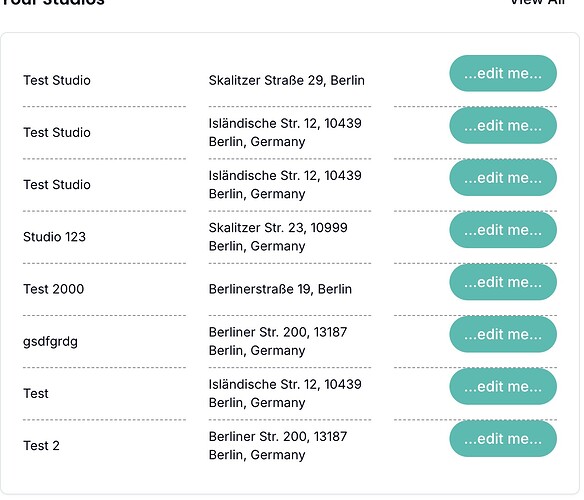Open the View All link
Viewport: 584px width, 500px height.
pyautogui.click(x=537, y=2)
